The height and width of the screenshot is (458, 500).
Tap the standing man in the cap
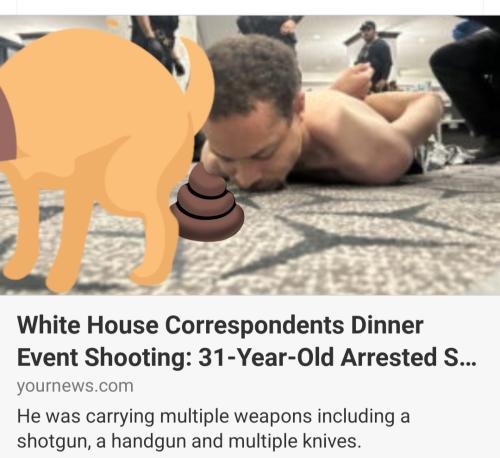click(375, 55)
